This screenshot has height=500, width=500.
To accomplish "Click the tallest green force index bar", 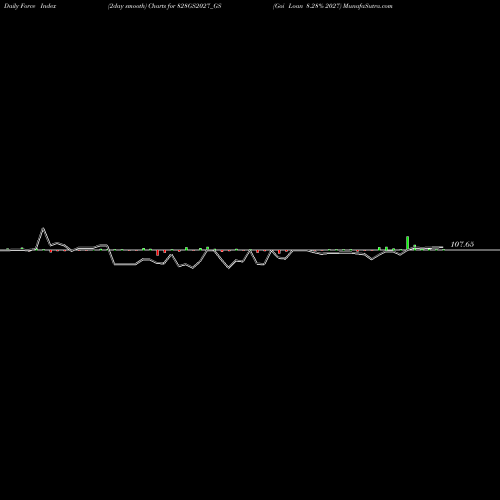I will coord(407,243).
